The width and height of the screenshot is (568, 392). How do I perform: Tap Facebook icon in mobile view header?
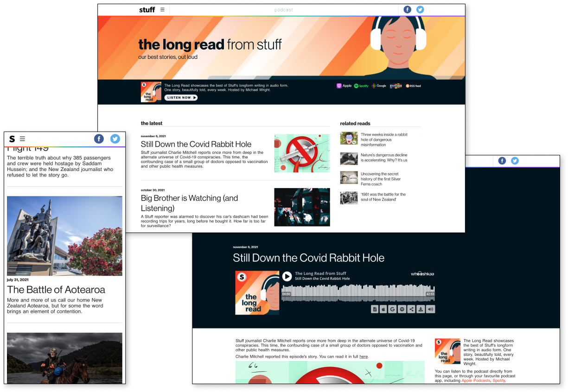(x=99, y=139)
